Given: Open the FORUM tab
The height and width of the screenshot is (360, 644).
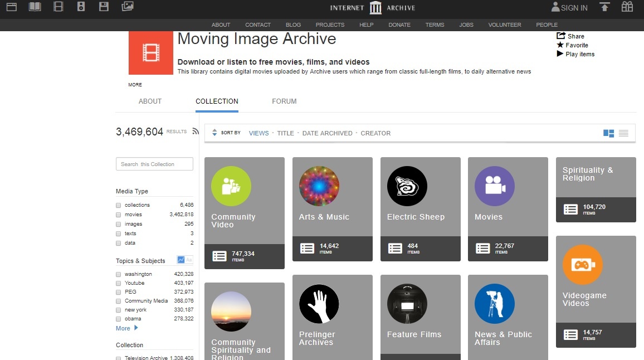Looking at the screenshot, I should pos(284,101).
